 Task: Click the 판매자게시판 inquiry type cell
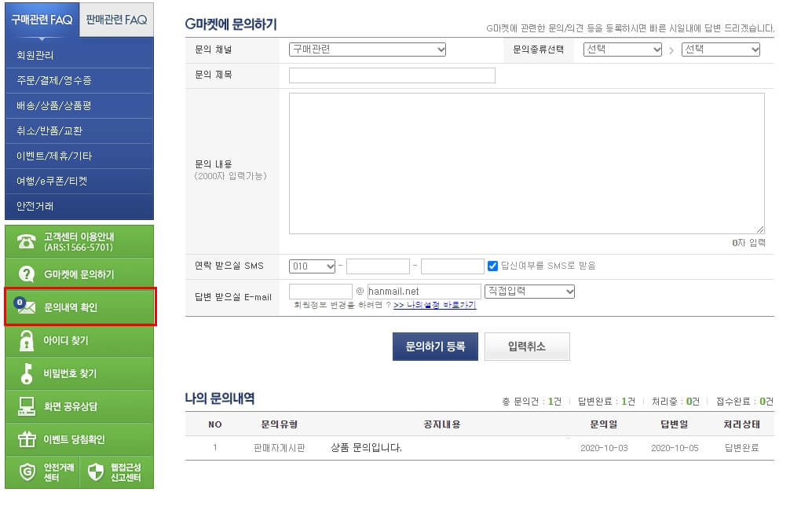(279, 448)
